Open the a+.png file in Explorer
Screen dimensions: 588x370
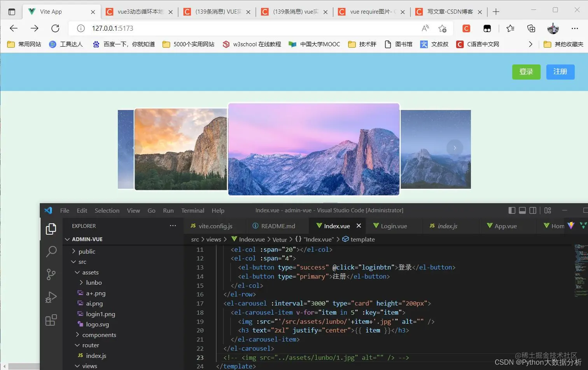(96, 293)
